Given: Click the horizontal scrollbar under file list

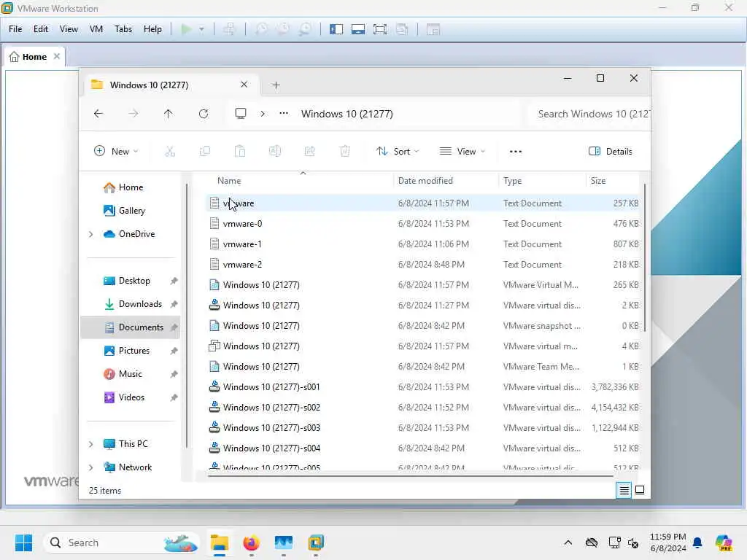Looking at the screenshot, I should pyautogui.click(x=411, y=475).
